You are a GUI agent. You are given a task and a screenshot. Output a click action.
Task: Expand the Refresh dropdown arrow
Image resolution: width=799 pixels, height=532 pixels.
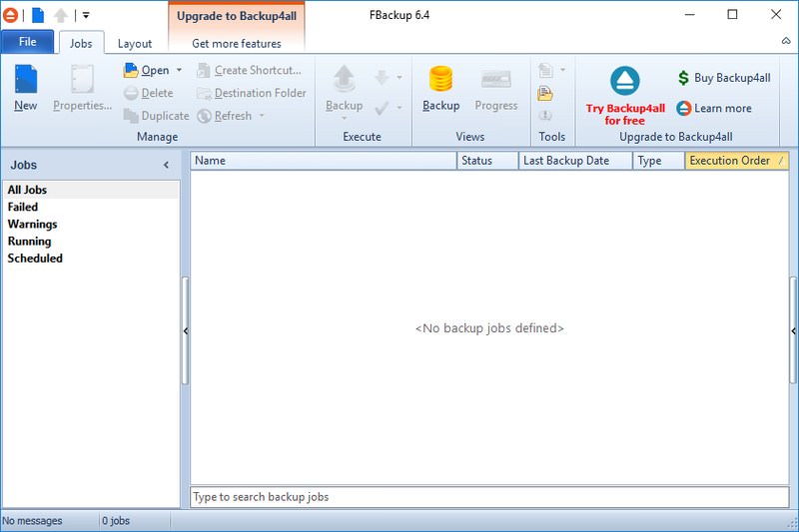262,116
